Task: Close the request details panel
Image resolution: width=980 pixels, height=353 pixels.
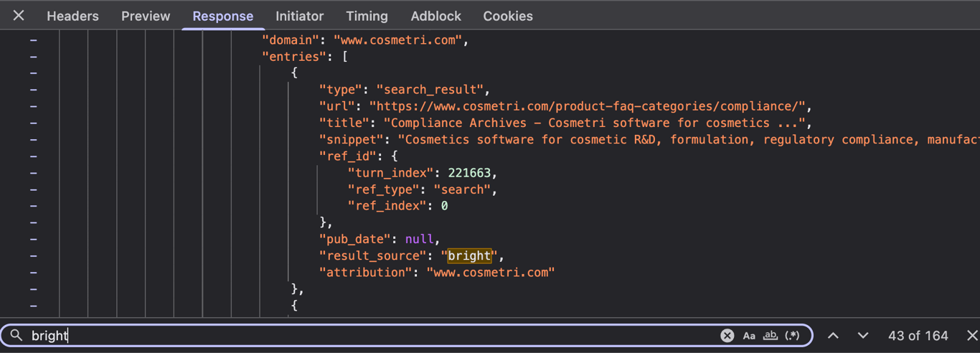Action: [x=19, y=15]
